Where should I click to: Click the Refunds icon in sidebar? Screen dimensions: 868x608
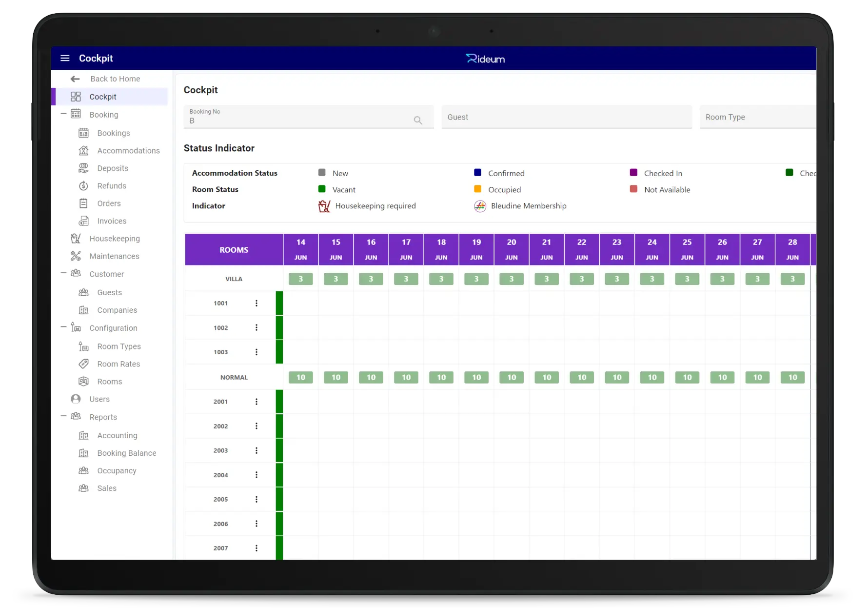coord(84,186)
